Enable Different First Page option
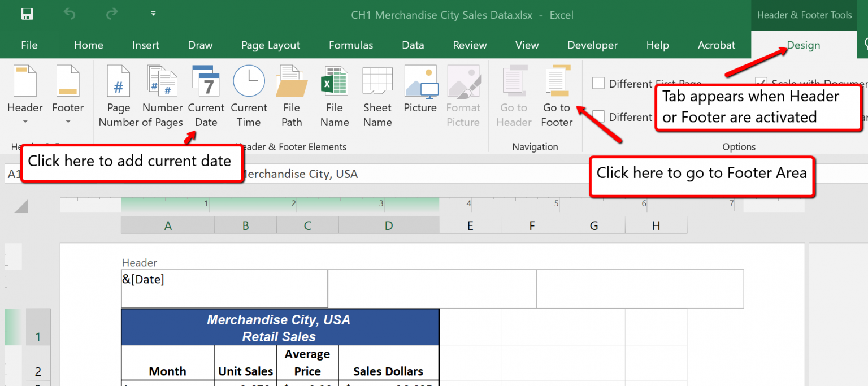 (x=598, y=83)
